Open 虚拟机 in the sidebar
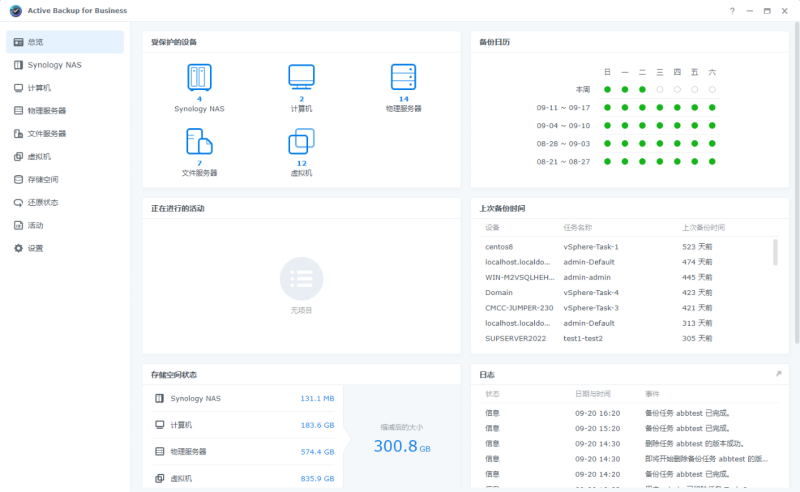This screenshot has height=492, width=800. [65, 157]
